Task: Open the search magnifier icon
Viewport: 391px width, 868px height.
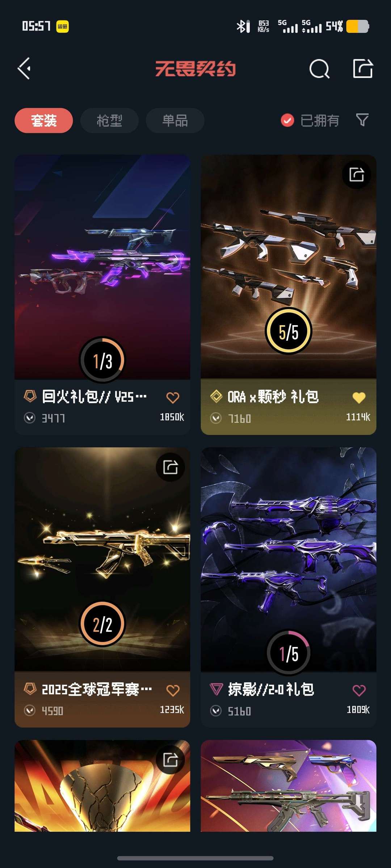Action: [319, 68]
